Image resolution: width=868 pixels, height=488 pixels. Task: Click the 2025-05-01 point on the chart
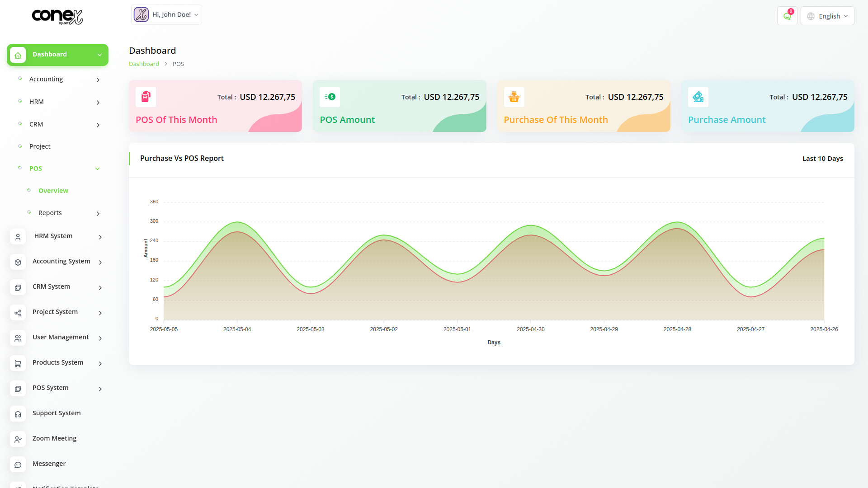tap(457, 274)
